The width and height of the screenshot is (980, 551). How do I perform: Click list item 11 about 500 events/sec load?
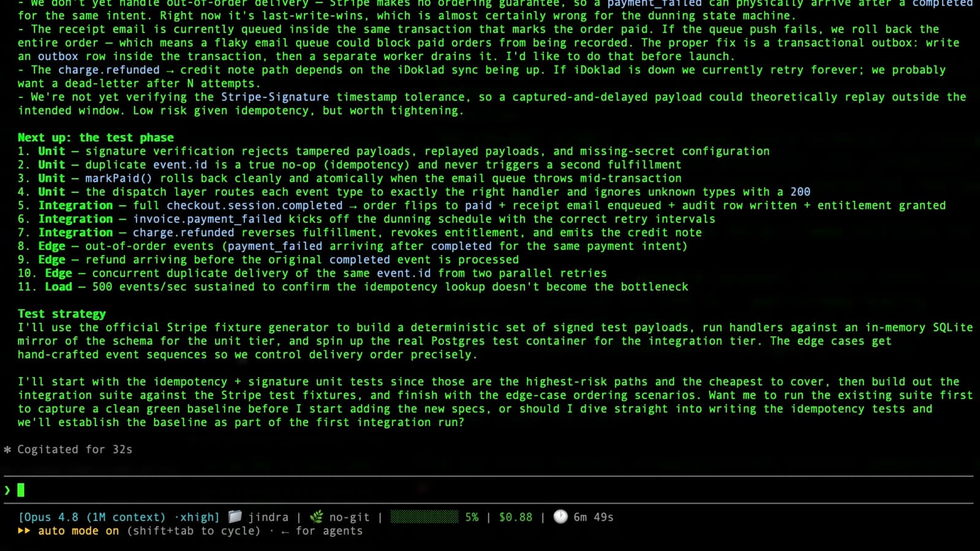point(353,287)
